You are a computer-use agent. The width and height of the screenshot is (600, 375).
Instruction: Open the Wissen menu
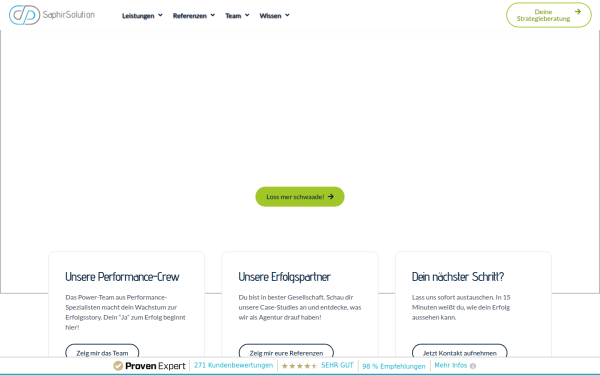(270, 16)
